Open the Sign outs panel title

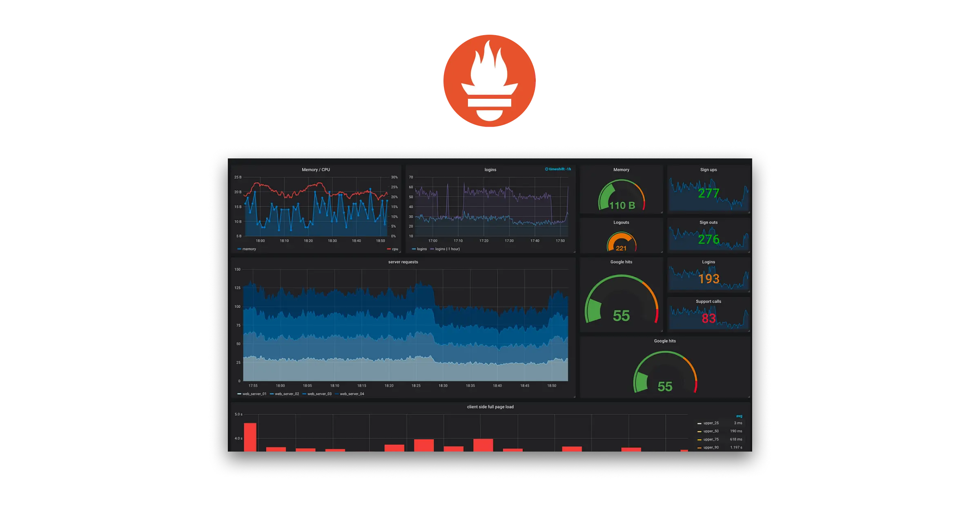tap(708, 223)
